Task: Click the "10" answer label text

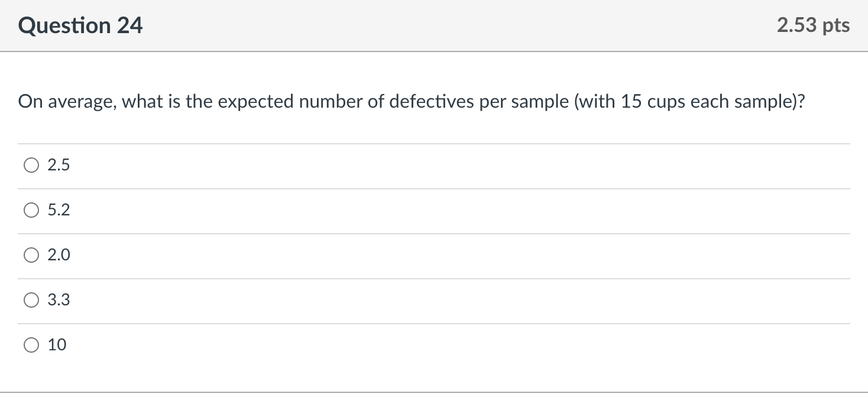Action: 57,345
